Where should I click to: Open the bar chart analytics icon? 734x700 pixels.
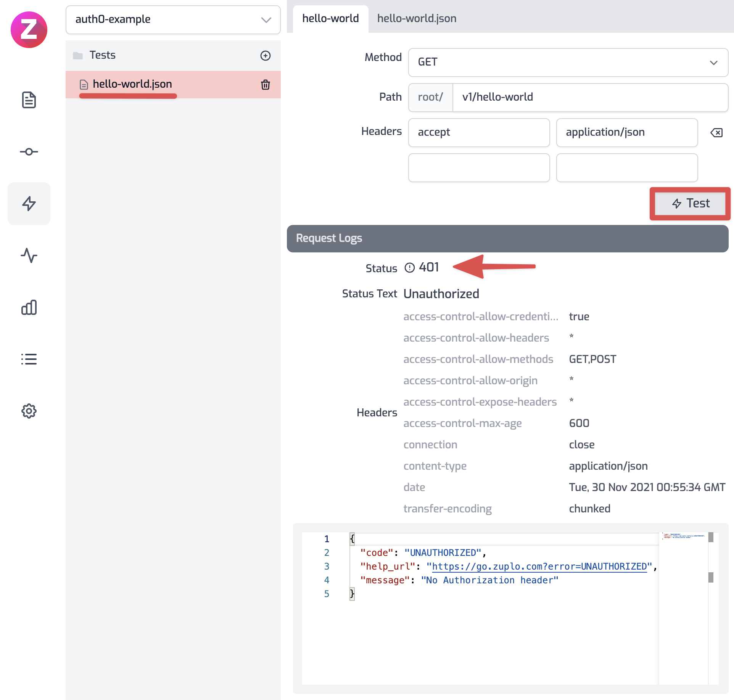pos(29,307)
